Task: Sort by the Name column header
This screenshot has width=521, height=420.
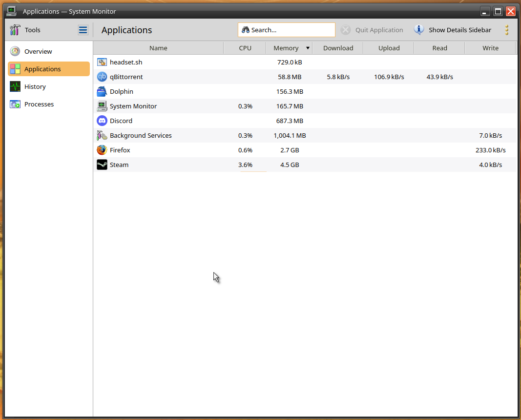Action: point(158,48)
